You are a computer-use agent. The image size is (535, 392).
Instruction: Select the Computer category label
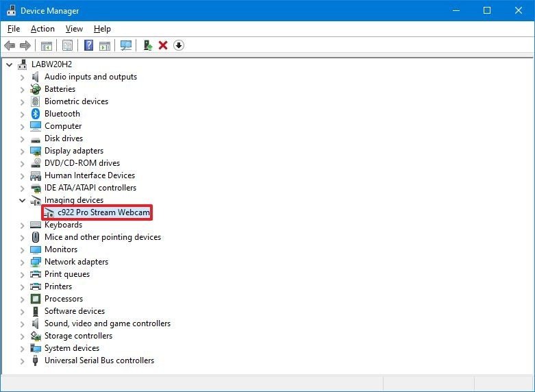click(63, 126)
